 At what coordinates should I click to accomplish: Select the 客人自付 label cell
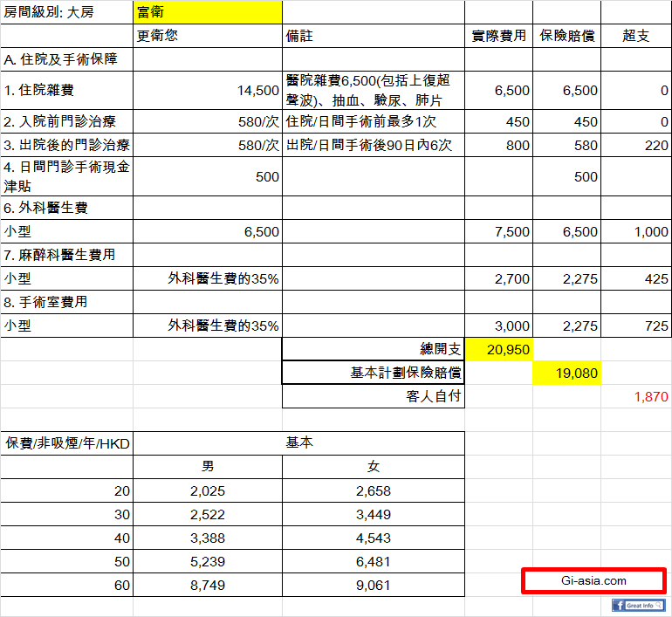coord(374,396)
